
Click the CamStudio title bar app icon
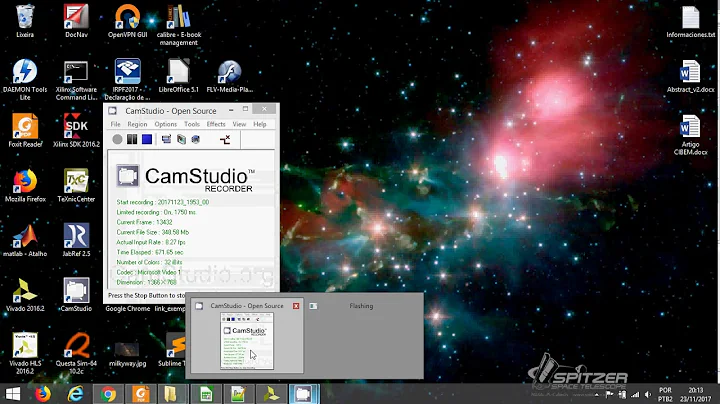click(x=112, y=111)
